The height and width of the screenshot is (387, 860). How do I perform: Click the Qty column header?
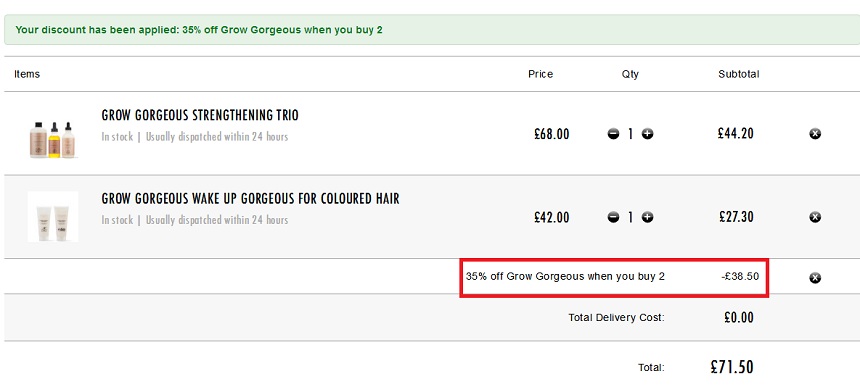point(630,74)
